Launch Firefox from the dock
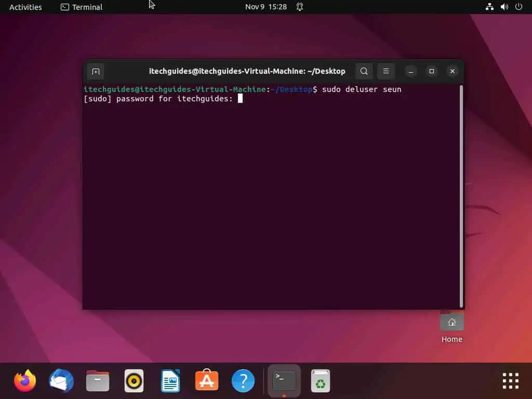This screenshot has width=532, height=399. pyautogui.click(x=25, y=381)
